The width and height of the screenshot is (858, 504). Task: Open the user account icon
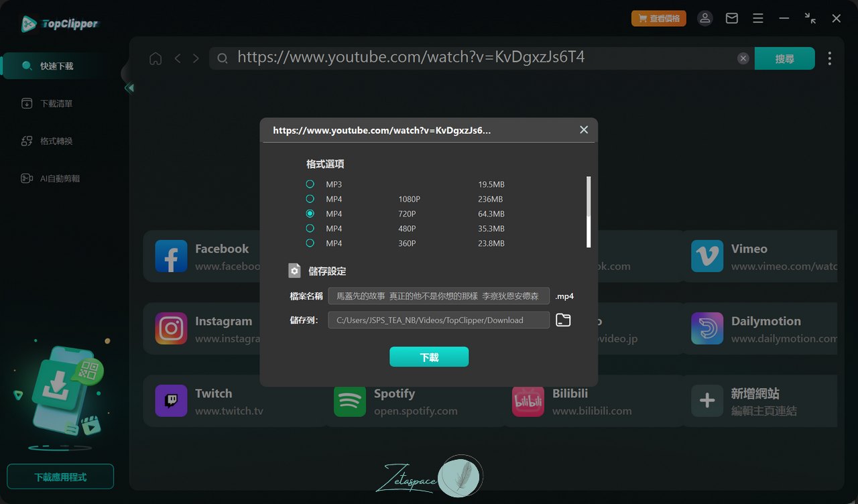coord(705,19)
